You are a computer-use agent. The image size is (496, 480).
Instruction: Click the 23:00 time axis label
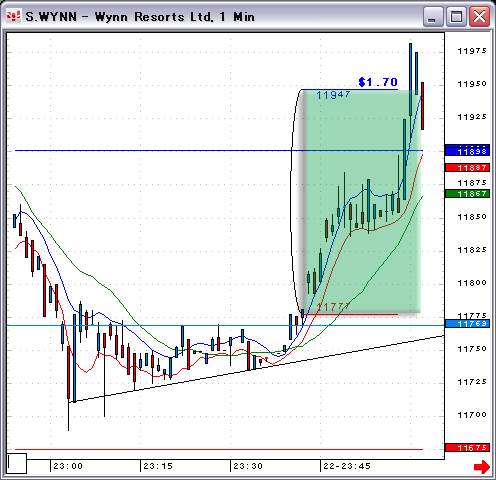tap(68, 466)
